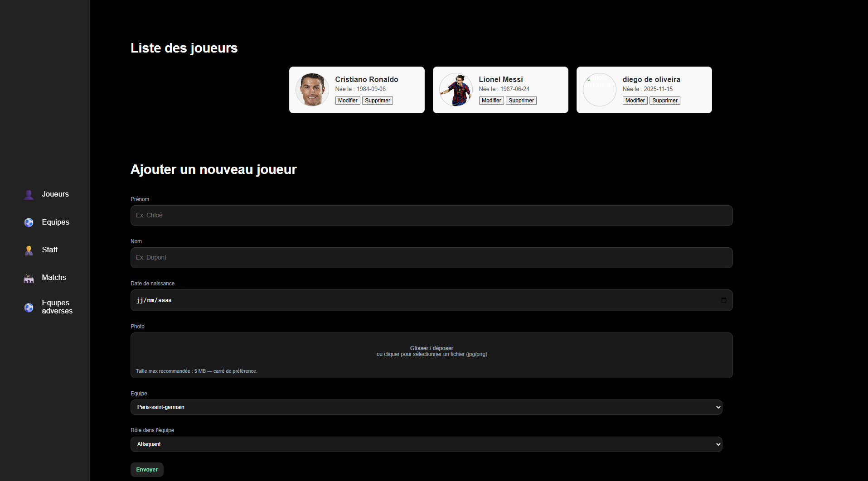The image size is (868, 481).
Task: Click the Prénom input field
Action: pyautogui.click(x=431, y=216)
